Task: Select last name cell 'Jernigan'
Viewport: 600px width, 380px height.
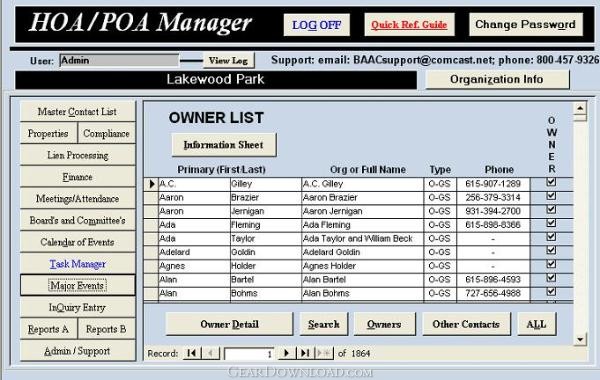Action: pyautogui.click(x=266, y=211)
